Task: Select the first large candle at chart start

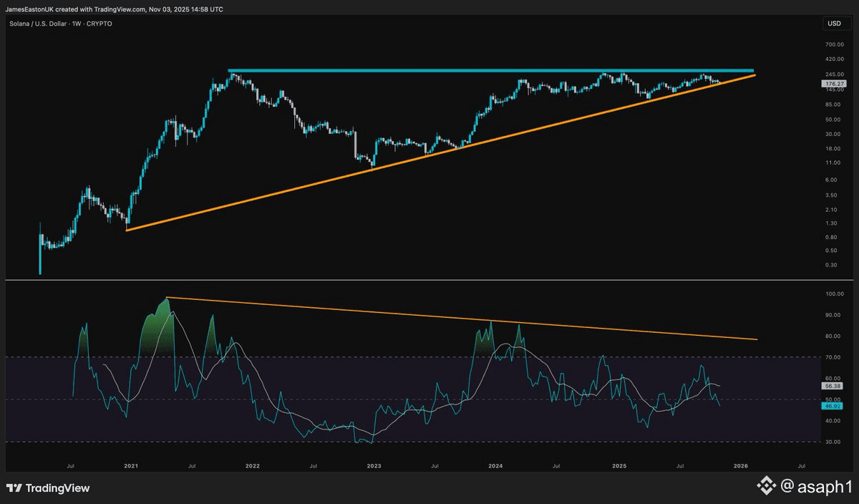Action: point(39,248)
